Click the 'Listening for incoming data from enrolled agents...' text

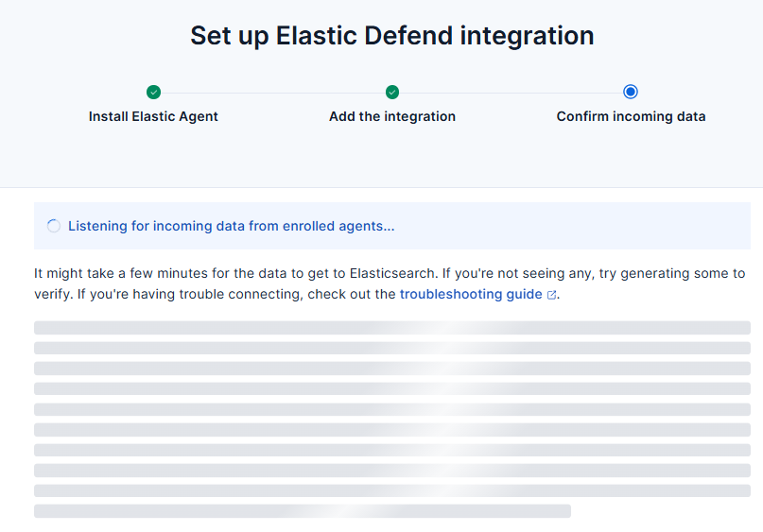[x=231, y=226]
